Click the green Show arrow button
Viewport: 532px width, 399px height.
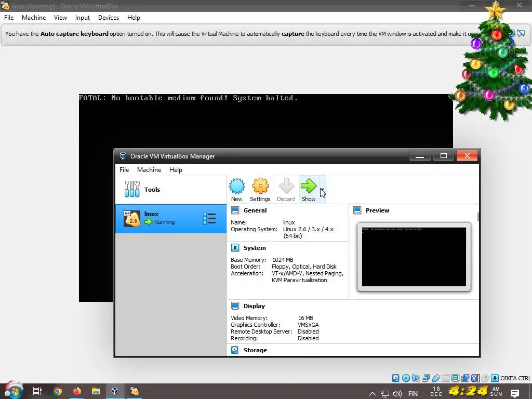click(309, 190)
